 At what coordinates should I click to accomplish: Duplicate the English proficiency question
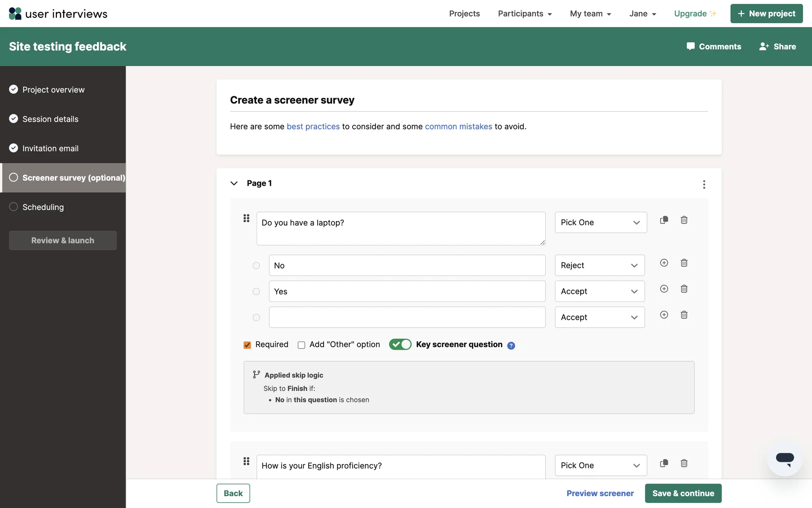pyautogui.click(x=664, y=463)
